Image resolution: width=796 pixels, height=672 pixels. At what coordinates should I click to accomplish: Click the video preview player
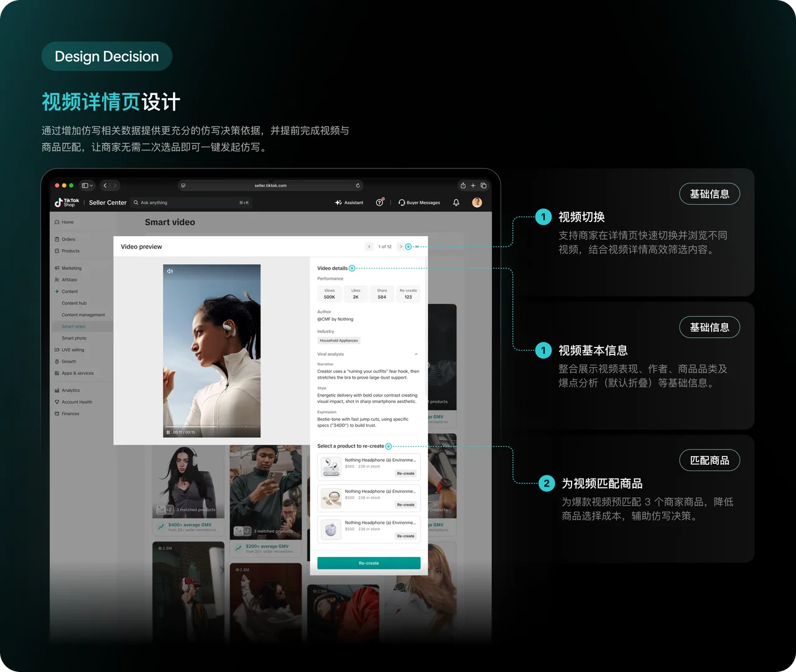click(x=211, y=351)
